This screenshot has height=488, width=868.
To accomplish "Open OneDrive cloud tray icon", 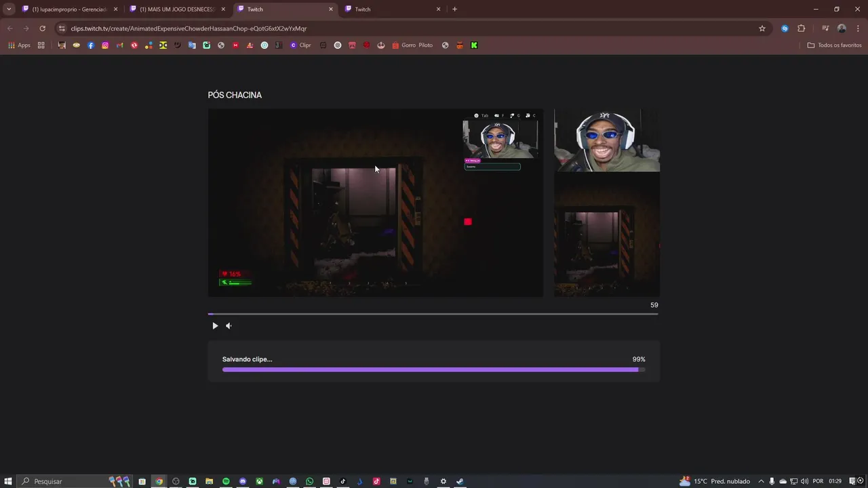I will 783,481.
